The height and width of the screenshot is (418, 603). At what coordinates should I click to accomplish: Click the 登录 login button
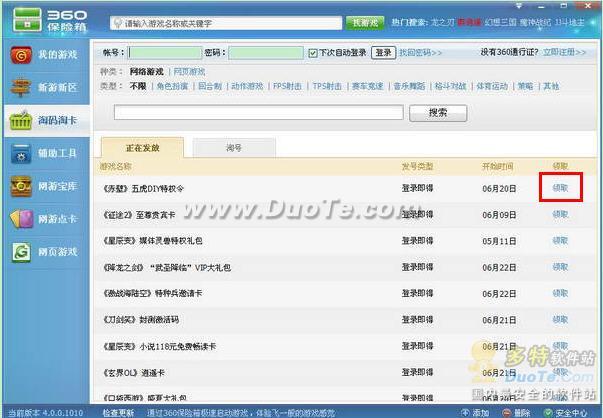tap(383, 53)
